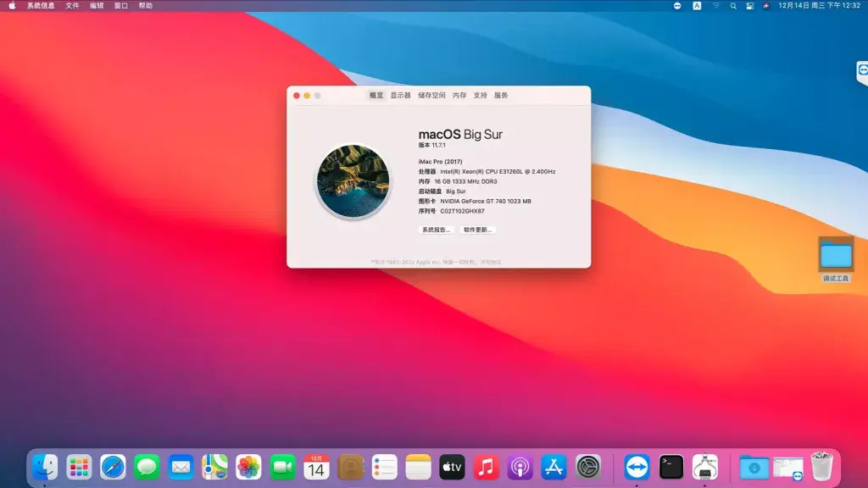Click the Big Sur artwork image
Screen dimensions: 868x488
click(x=353, y=181)
